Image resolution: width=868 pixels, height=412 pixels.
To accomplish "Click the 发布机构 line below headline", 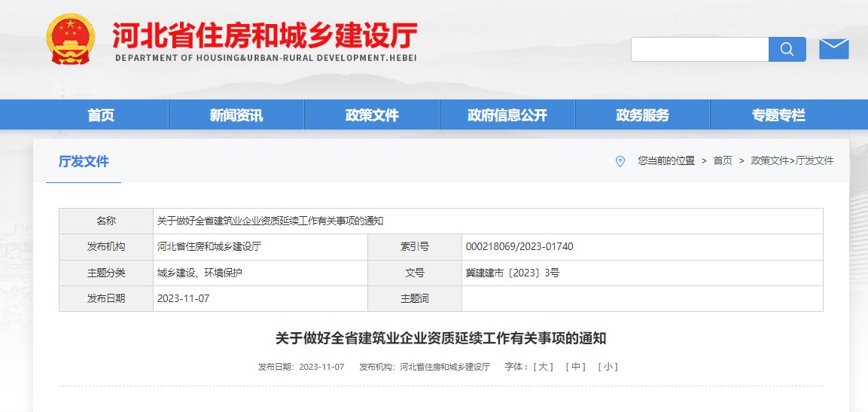I will tap(425, 367).
